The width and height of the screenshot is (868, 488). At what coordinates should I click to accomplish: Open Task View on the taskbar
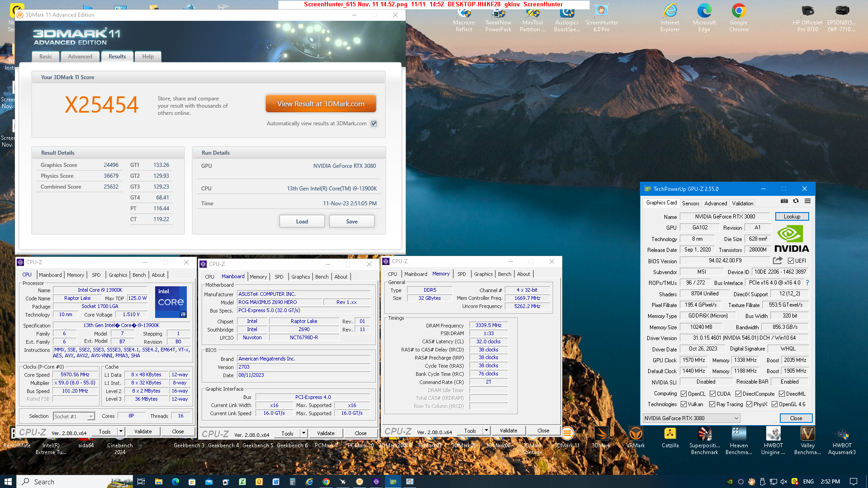click(141, 482)
